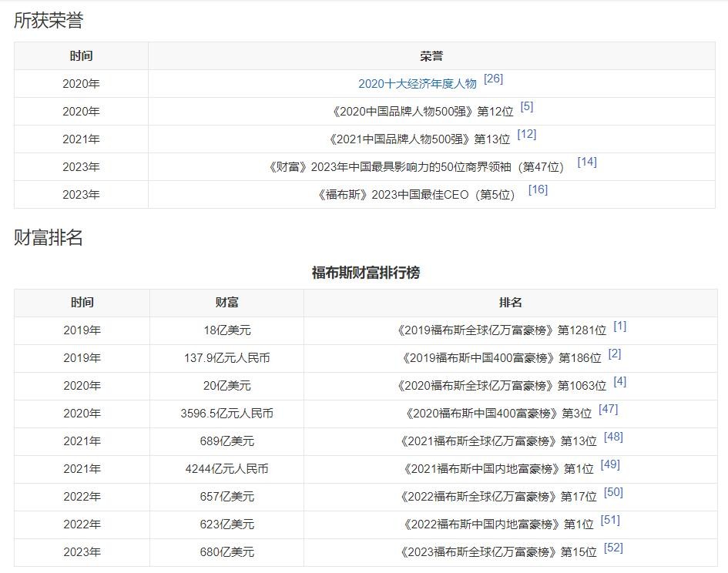This screenshot has width=728, height=573.
Task: Open reference [4] for 2020全球亿万富豪榜
Action: [620, 382]
